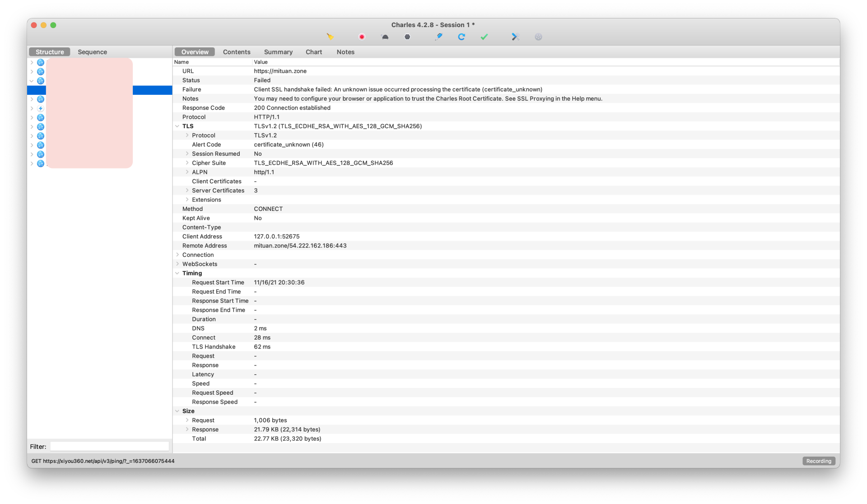This screenshot has height=504, width=867.
Task: Collapse the Timing section
Action: click(x=177, y=273)
